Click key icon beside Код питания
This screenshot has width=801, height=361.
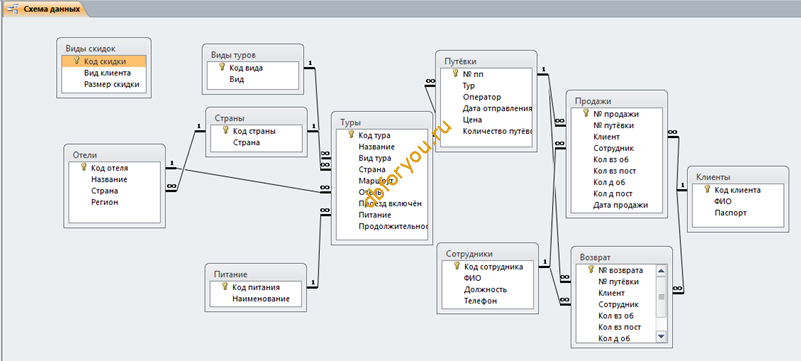tap(224, 286)
